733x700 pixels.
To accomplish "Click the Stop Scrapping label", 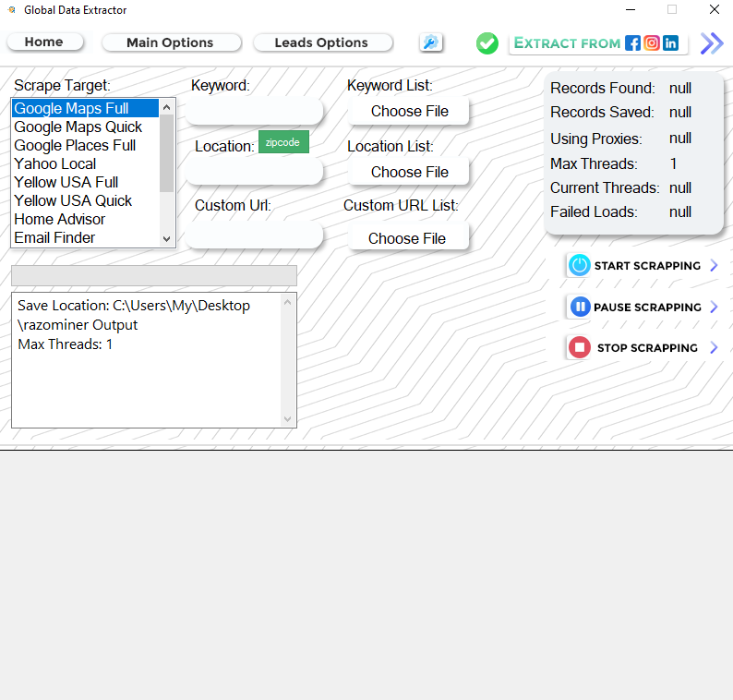I will [x=647, y=348].
